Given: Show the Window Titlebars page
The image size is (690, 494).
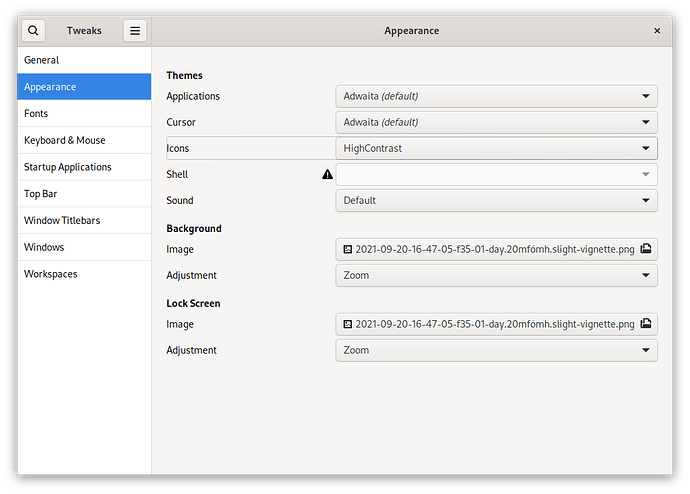Looking at the screenshot, I should (x=84, y=220).
